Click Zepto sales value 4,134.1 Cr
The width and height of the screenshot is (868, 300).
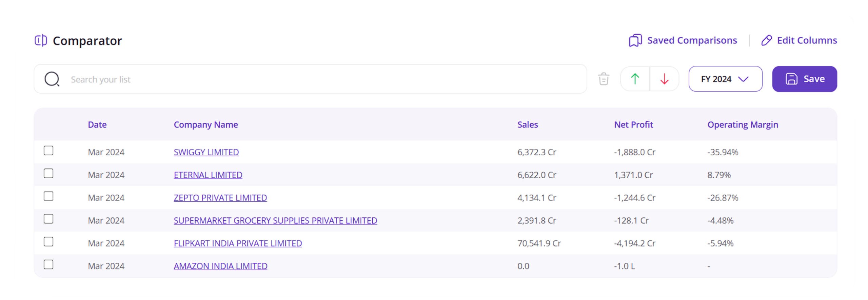[x=536, y=198]
